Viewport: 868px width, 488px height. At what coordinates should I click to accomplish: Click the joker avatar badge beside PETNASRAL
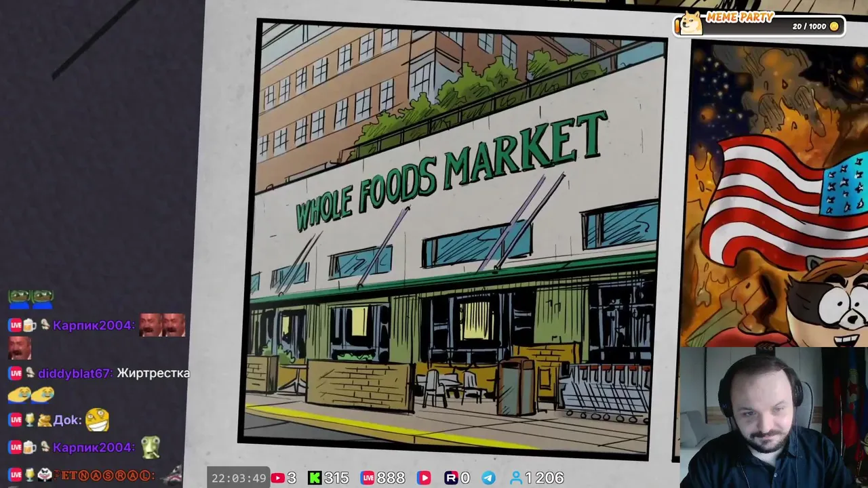pyautogui.click(x=45, y=475)
